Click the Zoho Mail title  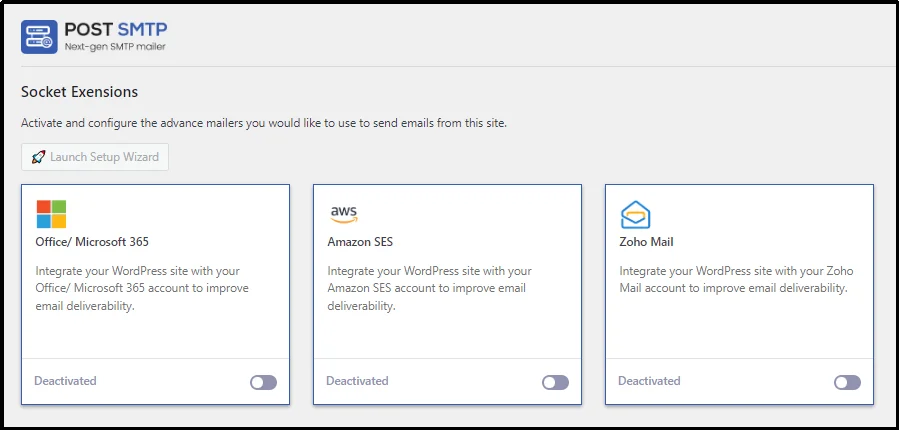(646, 242)
